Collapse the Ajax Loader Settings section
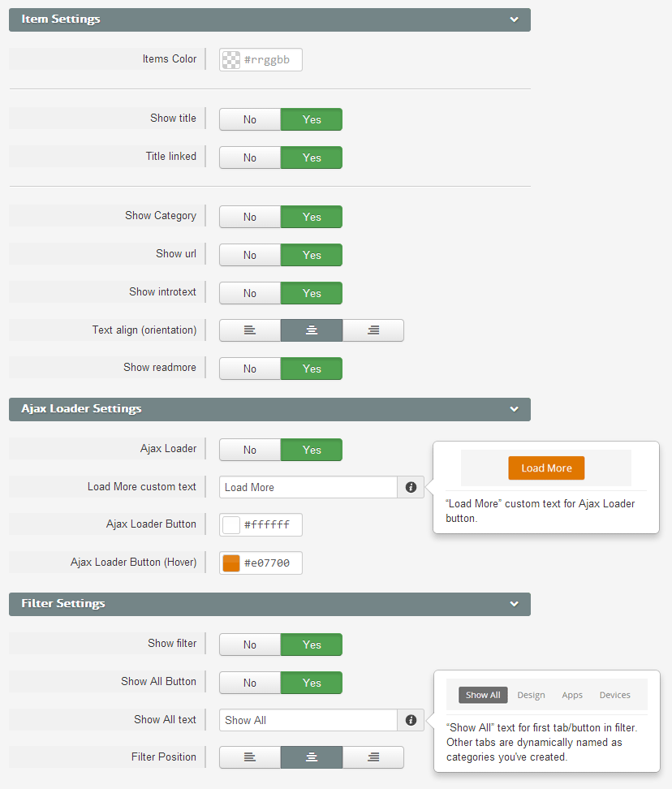This screenshot has width=672, height=789. (514, 409)
